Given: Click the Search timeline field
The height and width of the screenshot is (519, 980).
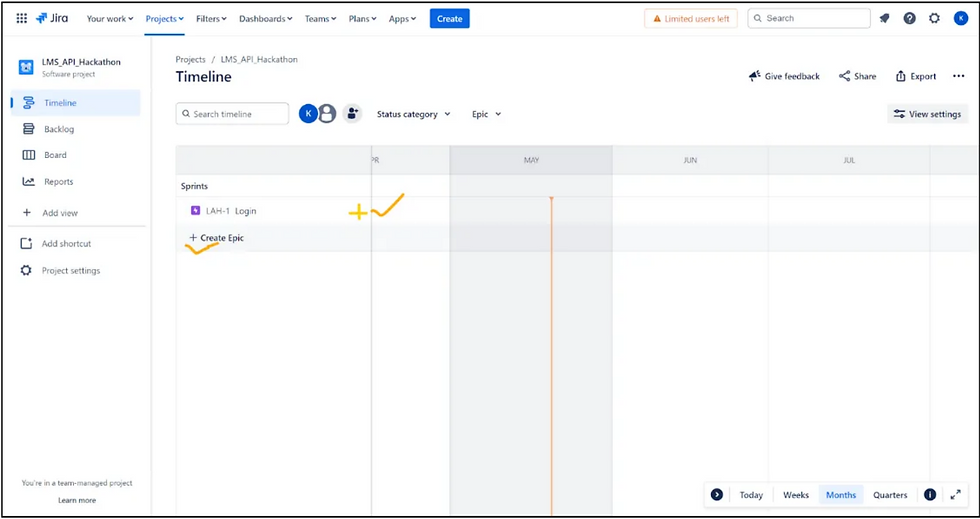Looking at the screenshot, I should pos(232,114).
